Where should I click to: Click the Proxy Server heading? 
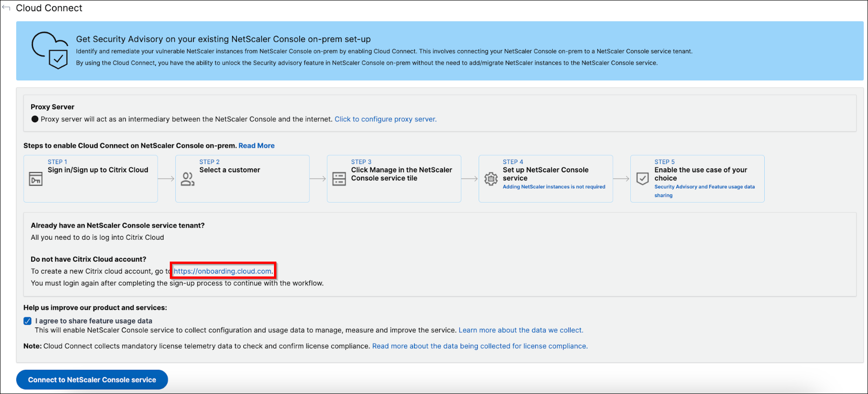point(53,107)
